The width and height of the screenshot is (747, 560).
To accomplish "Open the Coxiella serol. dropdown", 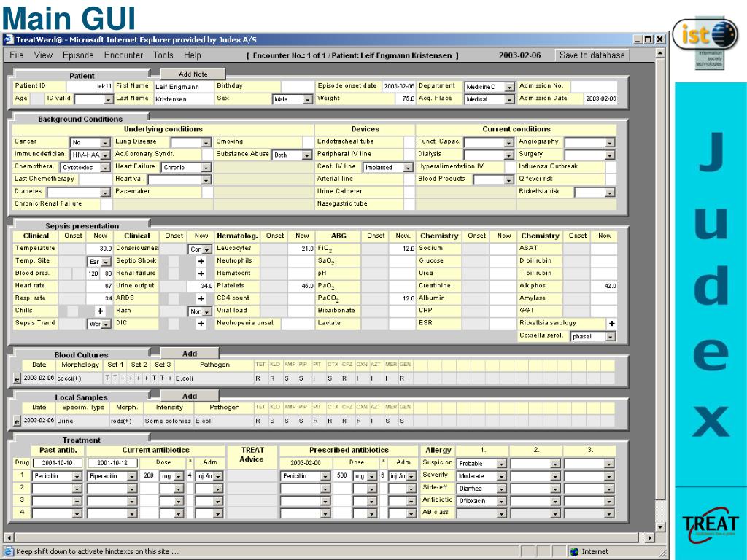I will click(593, 336).
